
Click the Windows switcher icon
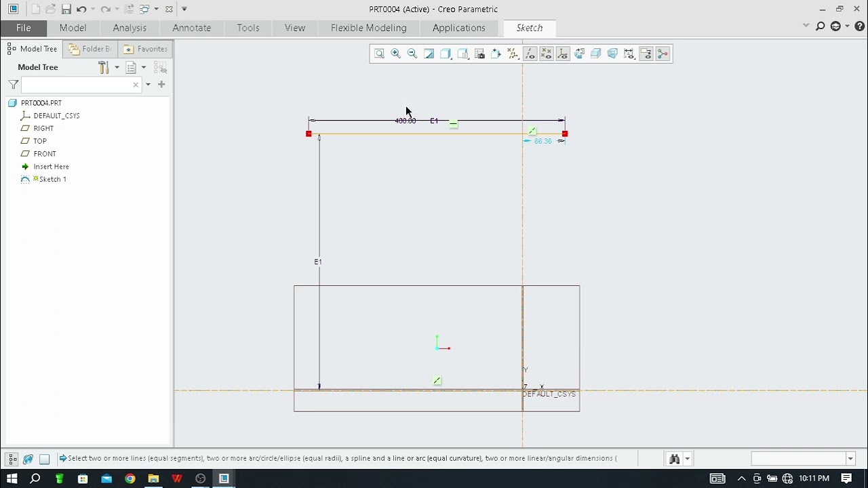click(x=144, y=9)
